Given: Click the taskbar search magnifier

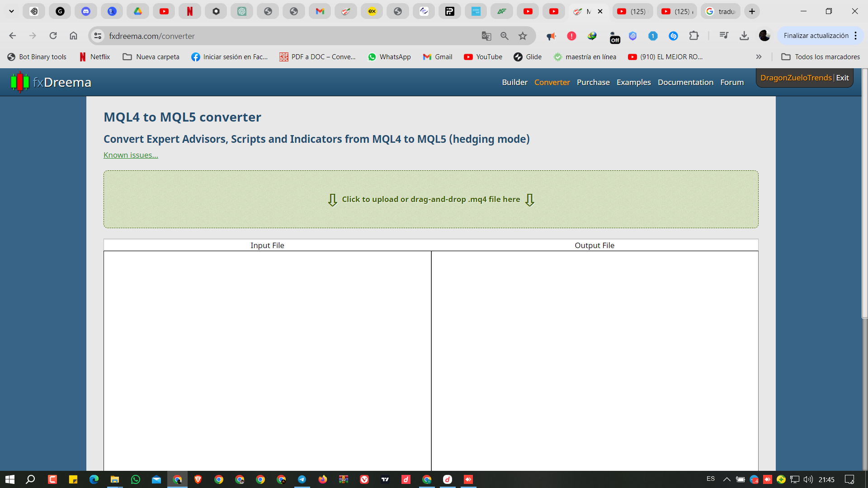Looking at the screenshot, I should pos(30,479).
